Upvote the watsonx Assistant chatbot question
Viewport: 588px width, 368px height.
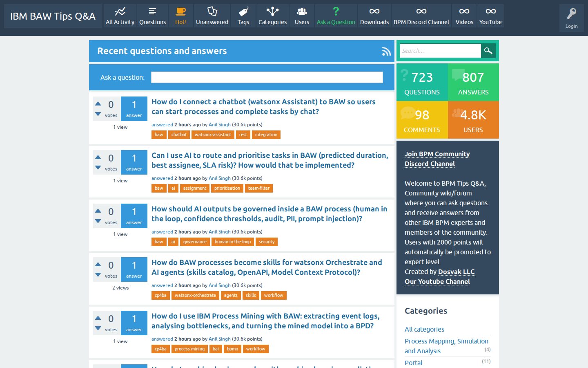tap(98, 104)
